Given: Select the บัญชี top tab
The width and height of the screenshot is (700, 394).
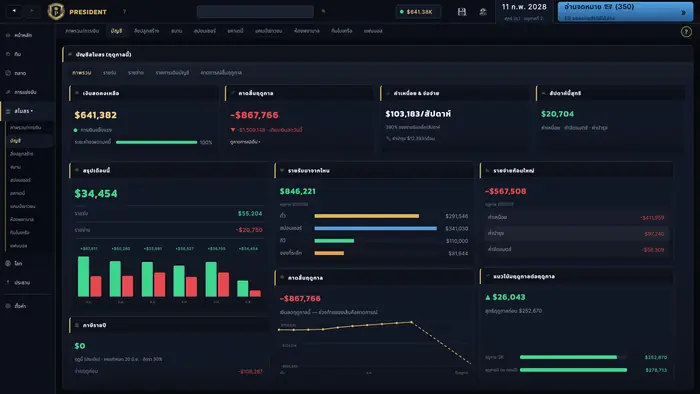Looking at the screenshot, I should tap(117, 31).
